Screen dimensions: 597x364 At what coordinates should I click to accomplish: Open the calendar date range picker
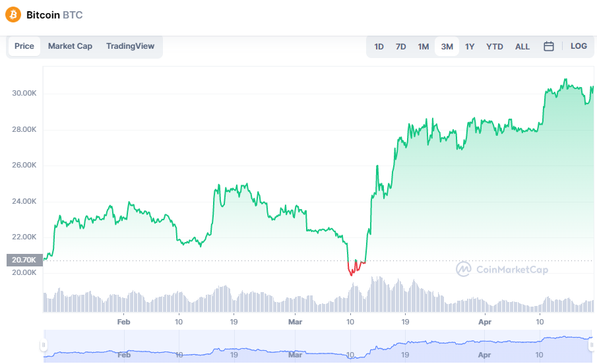click(x=549, y=46)
